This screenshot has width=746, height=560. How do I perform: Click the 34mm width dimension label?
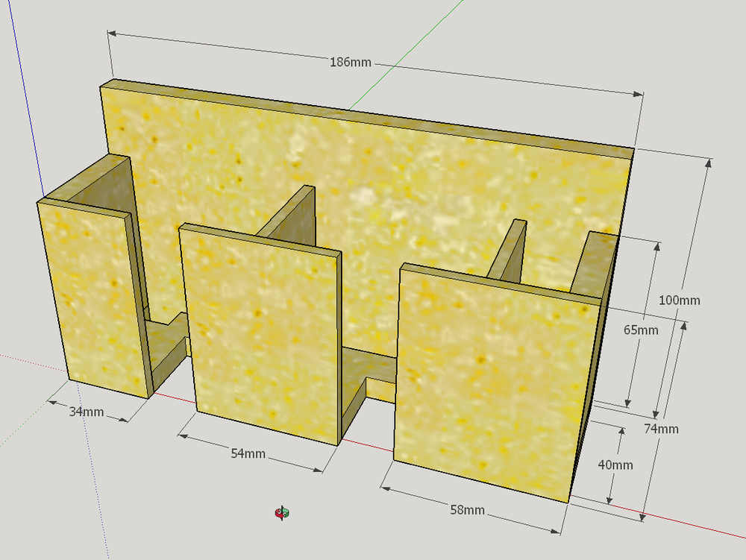point(87,411)
